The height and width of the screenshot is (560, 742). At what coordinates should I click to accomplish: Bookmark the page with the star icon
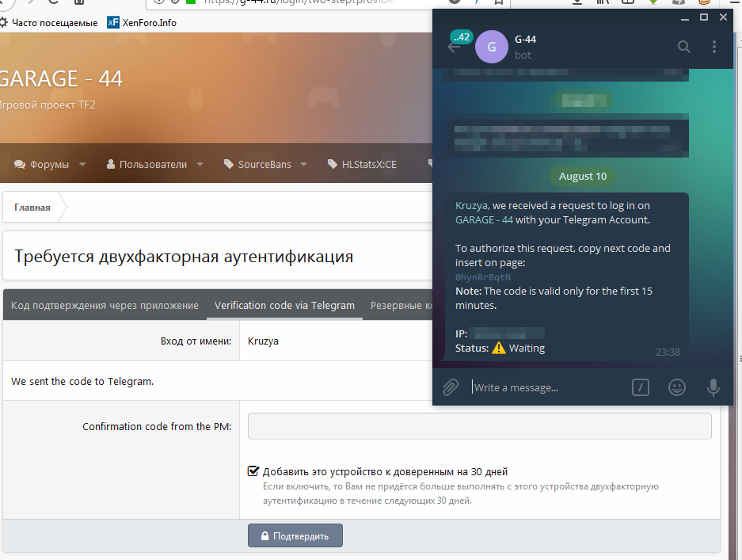coord(497,3)
